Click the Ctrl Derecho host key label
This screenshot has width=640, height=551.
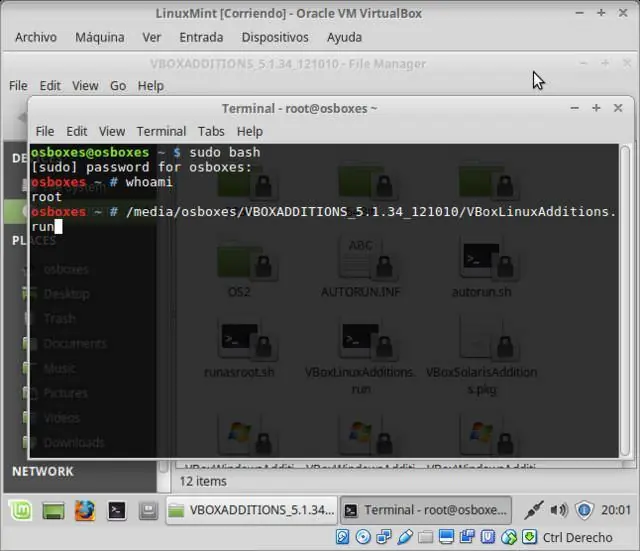578,538
